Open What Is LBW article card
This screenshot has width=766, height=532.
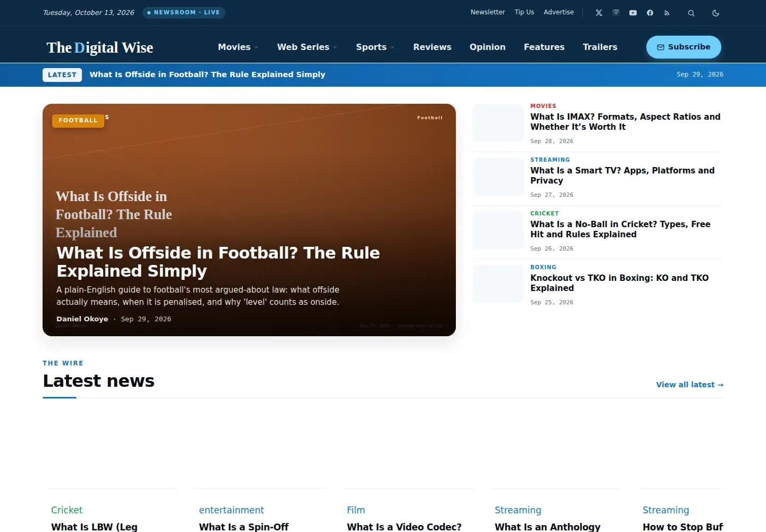tap(94, 527)
